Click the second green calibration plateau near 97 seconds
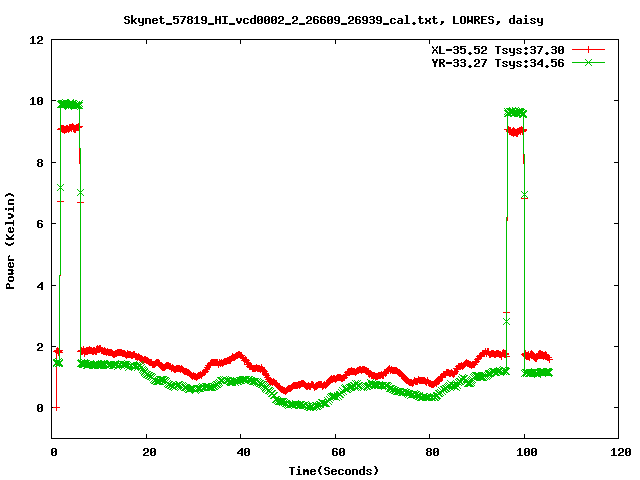The image size is (640, 480). [x=515, y=113]
